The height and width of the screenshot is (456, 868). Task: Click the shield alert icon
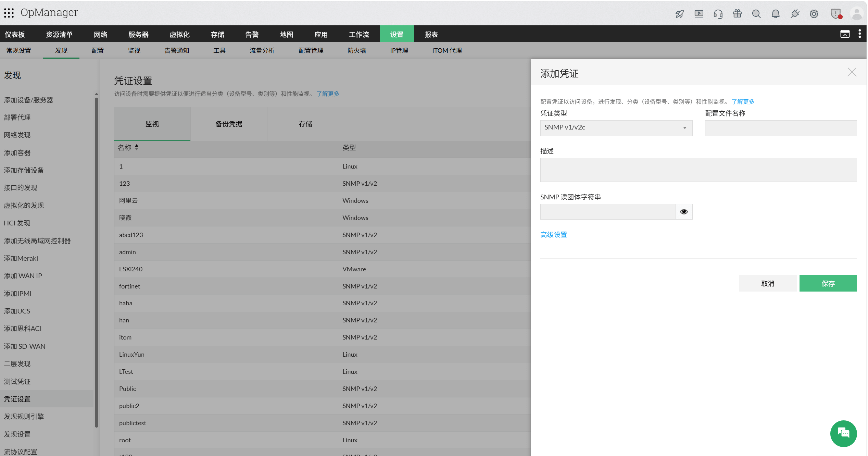[x=836, y=14]
